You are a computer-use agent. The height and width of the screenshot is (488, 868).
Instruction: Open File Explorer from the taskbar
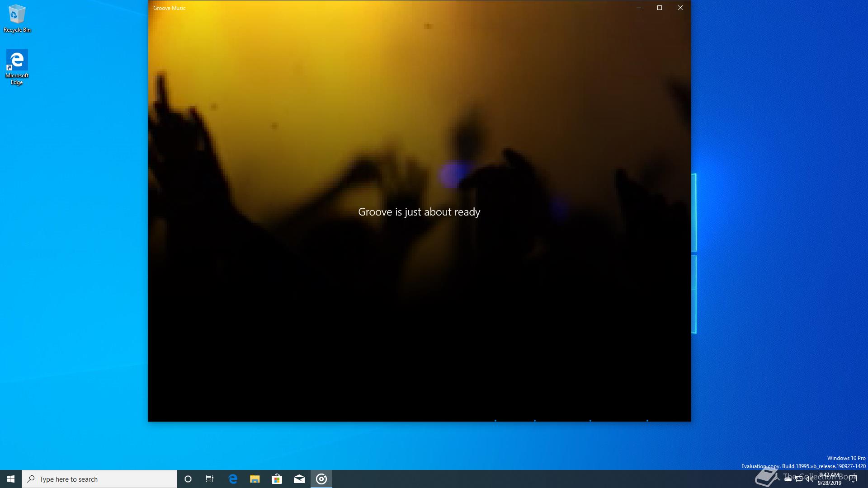255,479
